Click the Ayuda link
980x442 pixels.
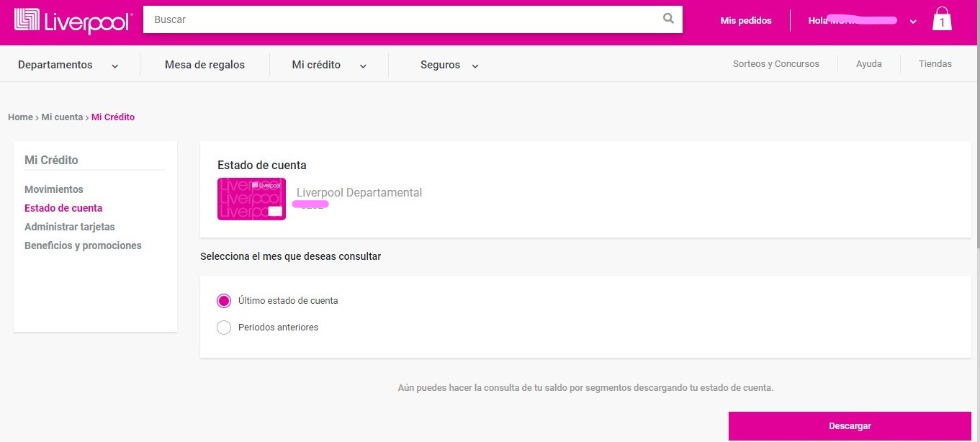pyautogui.click(x=868, y=64)
